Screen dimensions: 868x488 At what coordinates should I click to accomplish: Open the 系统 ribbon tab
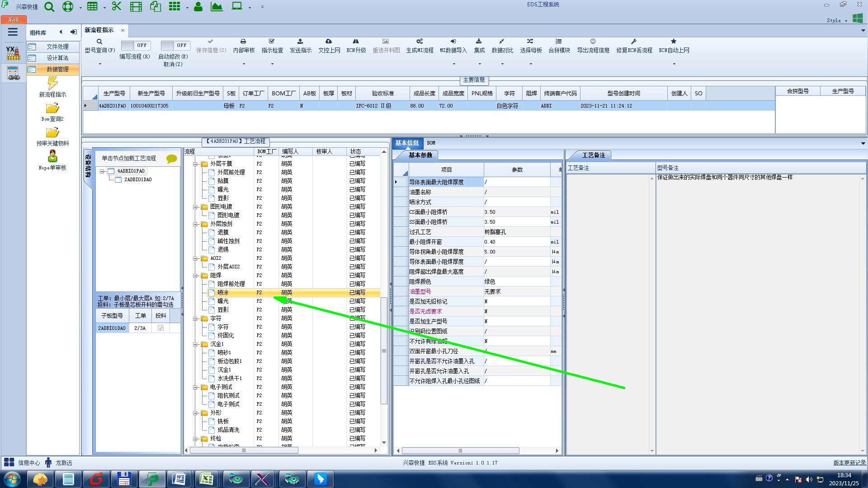point(14,20)
